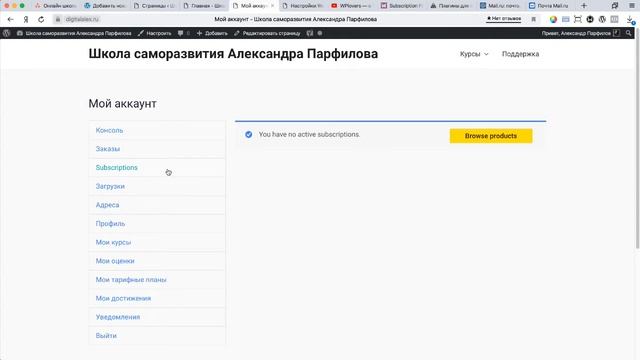The height and width of the screenshot is (360, 640).
Task: Click the screenshot frame extension icon
Action: [578, 19]
